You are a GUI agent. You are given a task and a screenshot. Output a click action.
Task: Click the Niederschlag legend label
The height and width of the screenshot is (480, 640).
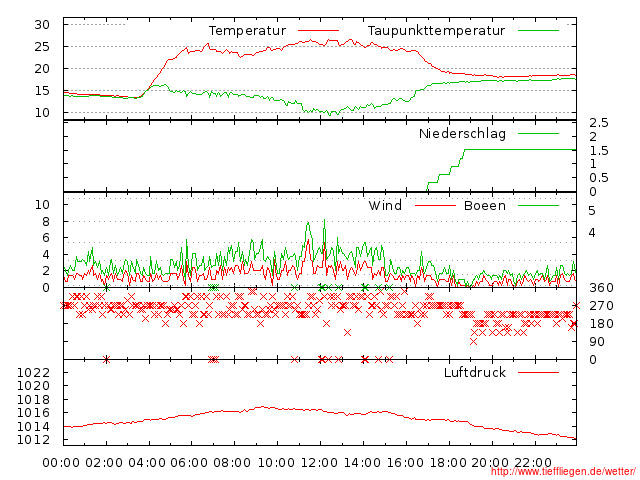click(462, 133)
